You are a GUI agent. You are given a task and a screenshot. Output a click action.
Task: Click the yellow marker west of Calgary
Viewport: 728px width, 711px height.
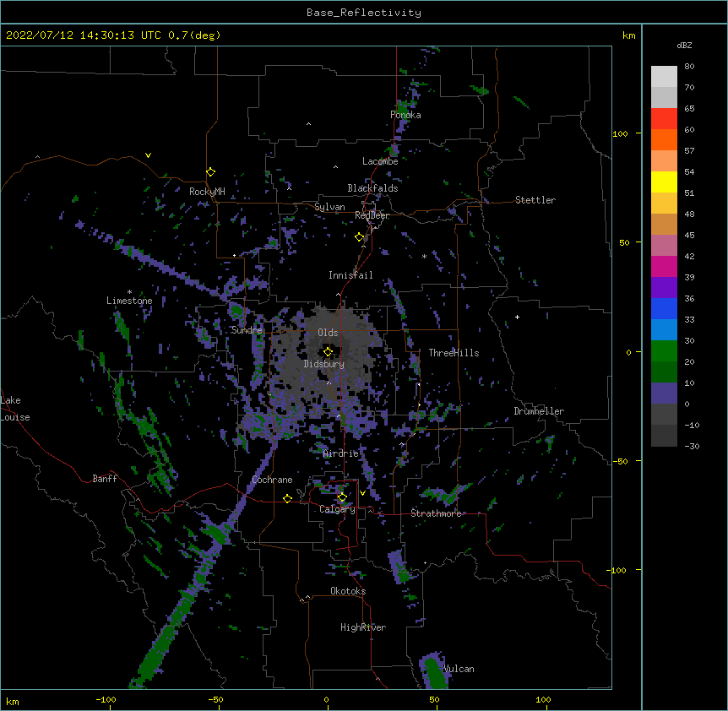(287, 498)
